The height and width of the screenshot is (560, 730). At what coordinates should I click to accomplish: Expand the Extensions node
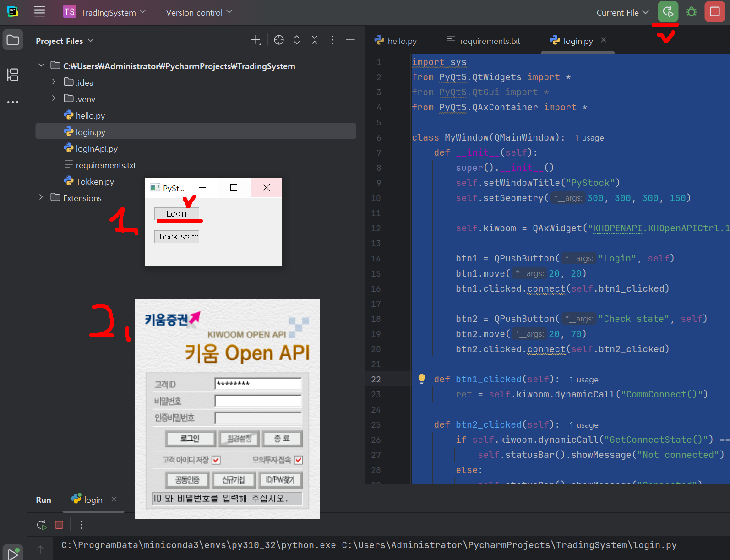click(x=41, y=197)
